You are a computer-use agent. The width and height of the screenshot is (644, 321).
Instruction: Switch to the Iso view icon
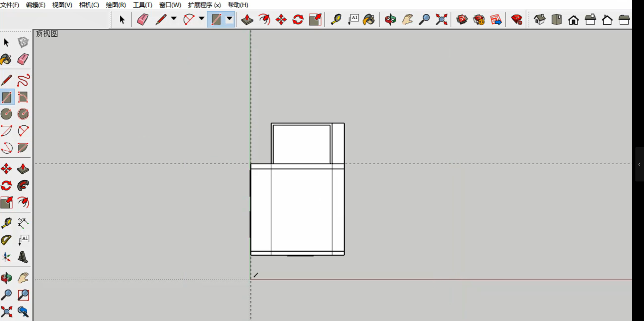(x=540, y=20)
